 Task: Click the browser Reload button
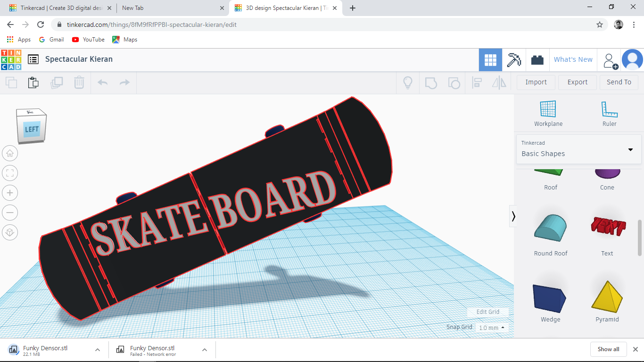41,25
